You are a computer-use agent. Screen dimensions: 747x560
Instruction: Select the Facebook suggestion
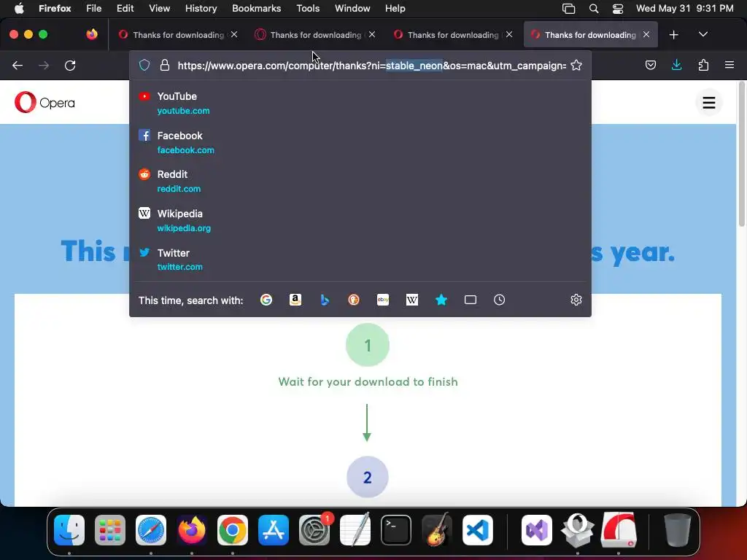(360, 142)
